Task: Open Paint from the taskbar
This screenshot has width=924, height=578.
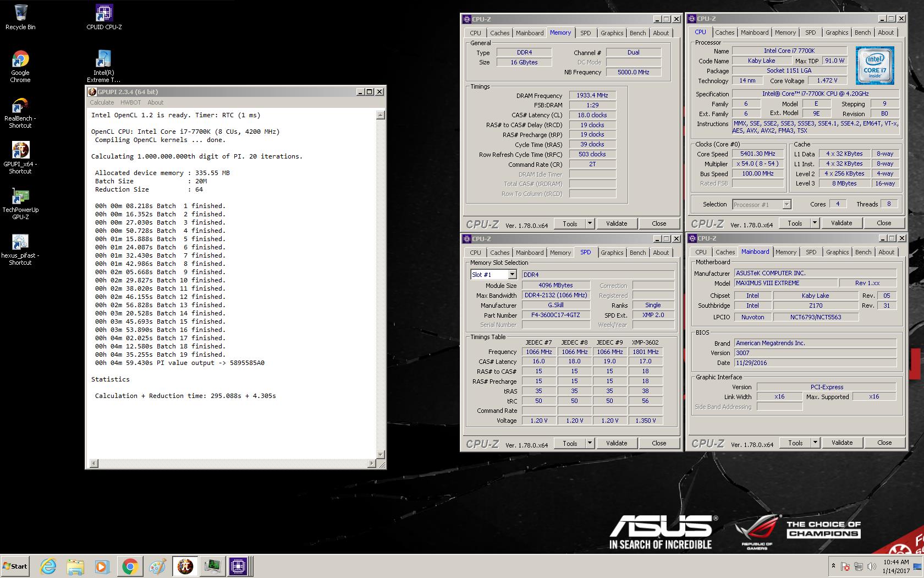Action: click(157, 566)
